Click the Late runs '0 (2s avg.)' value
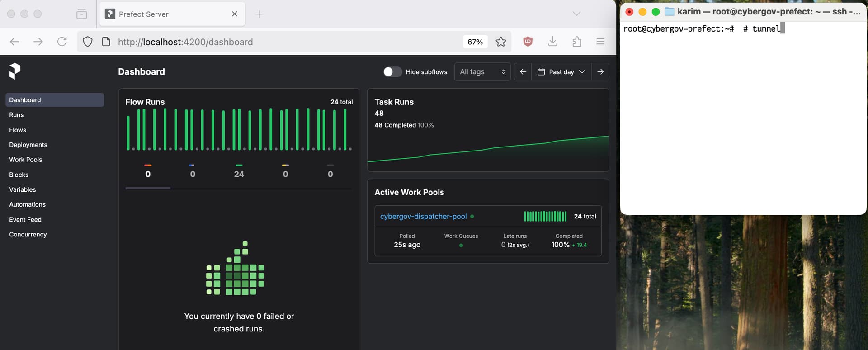The height and width of the screenshot is (350, 868). click(515, 245)
